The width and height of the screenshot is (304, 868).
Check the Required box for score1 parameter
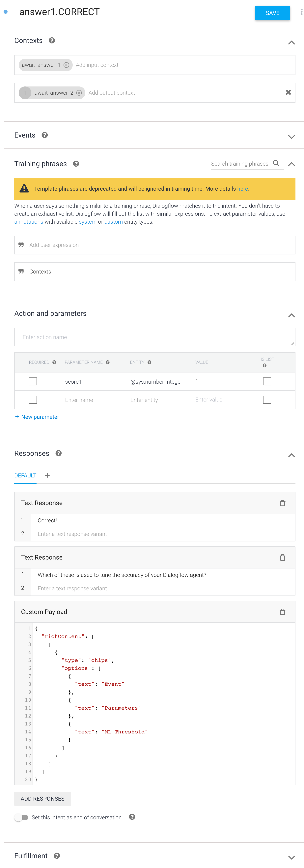coord(33,381)
